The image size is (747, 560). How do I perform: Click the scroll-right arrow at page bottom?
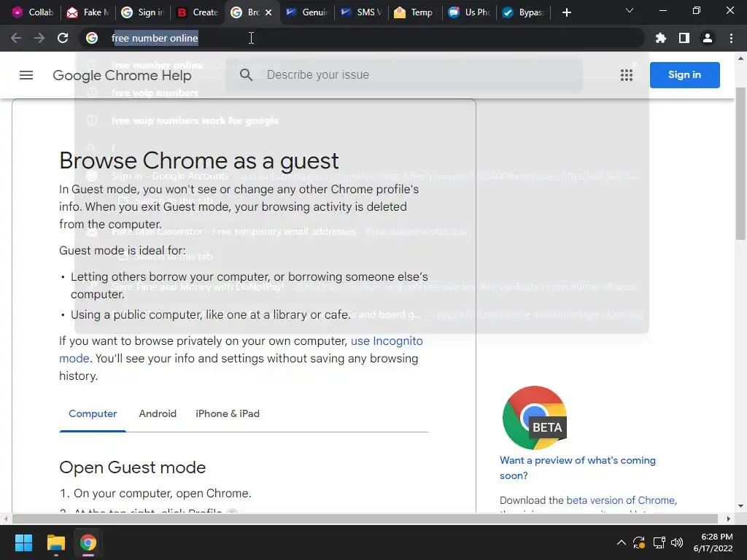(728, 518)
